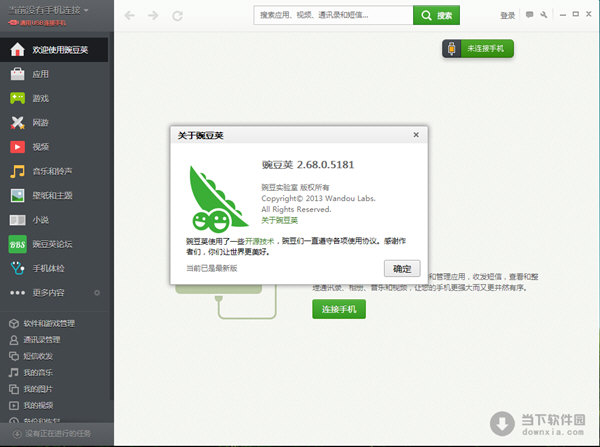Screen dimensions: 600x447
Task: Click the green 连接手机 button
Action: [x=339, y=309]
